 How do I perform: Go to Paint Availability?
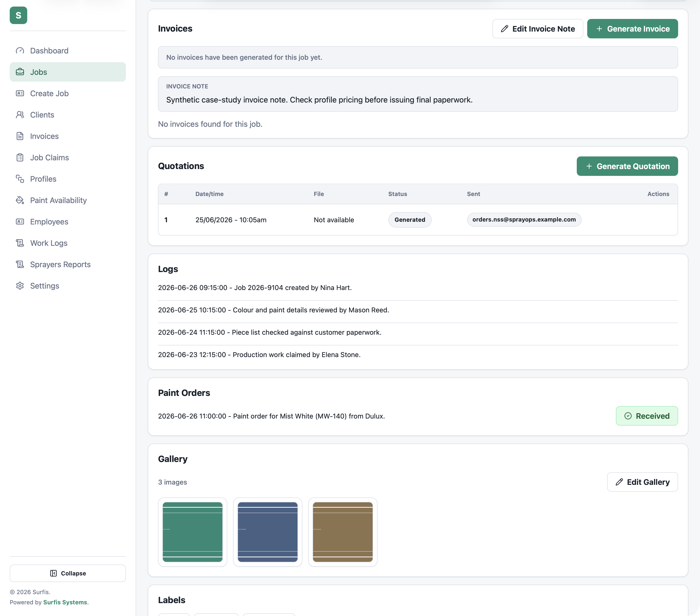68,200
